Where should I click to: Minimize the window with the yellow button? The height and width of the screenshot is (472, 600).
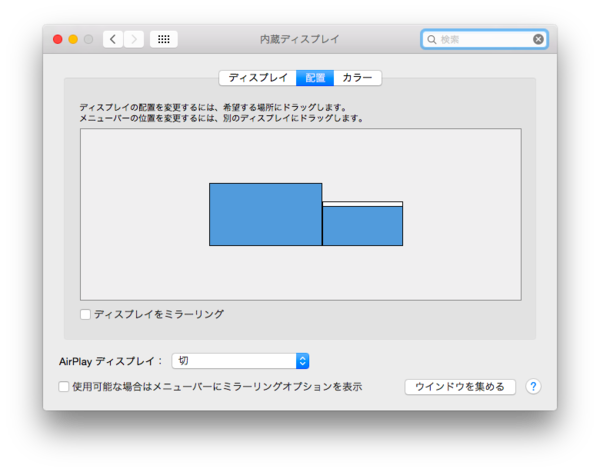(73, 39)
